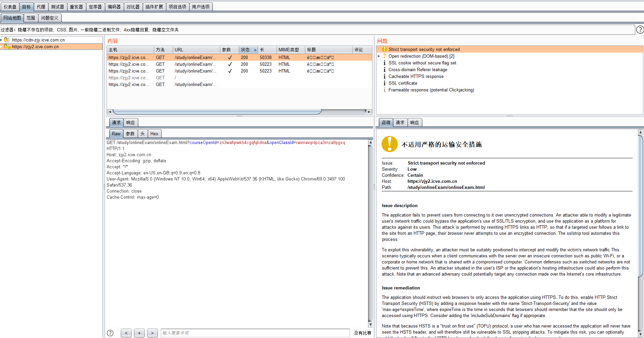Select the table row with length 50338
The height and width of the screenshot is (338, 644).
[240, 57]
